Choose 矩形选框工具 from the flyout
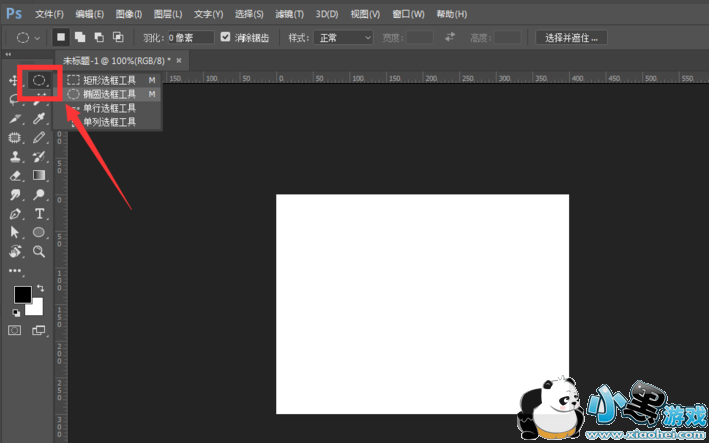 click(x=109, y=79)
